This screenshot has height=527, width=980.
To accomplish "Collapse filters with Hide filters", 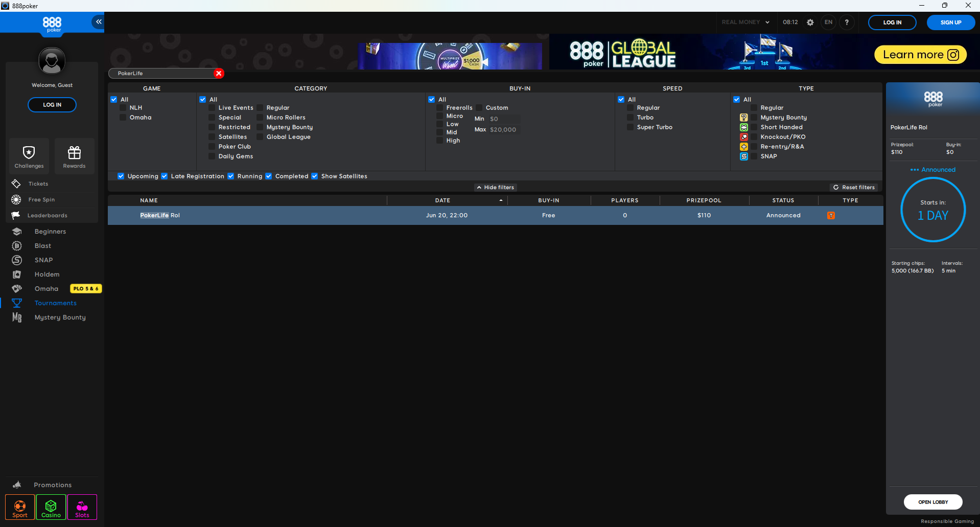I will coord(495,188).
